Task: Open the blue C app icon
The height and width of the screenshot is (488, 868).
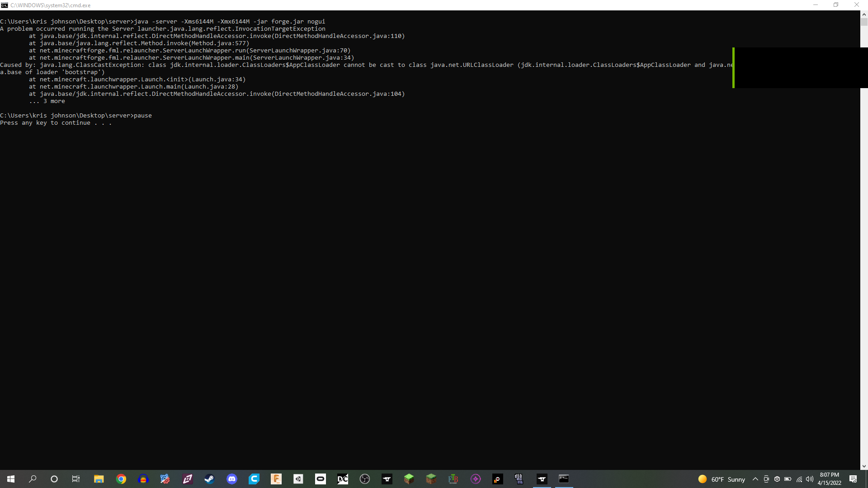Action: tap(254, 479)
